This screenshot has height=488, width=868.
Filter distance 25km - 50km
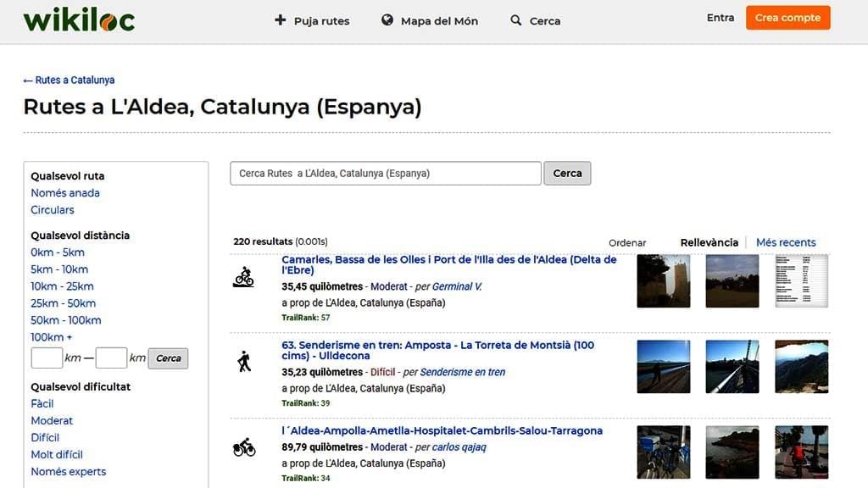pyautogui.click(x=63, y=303)
